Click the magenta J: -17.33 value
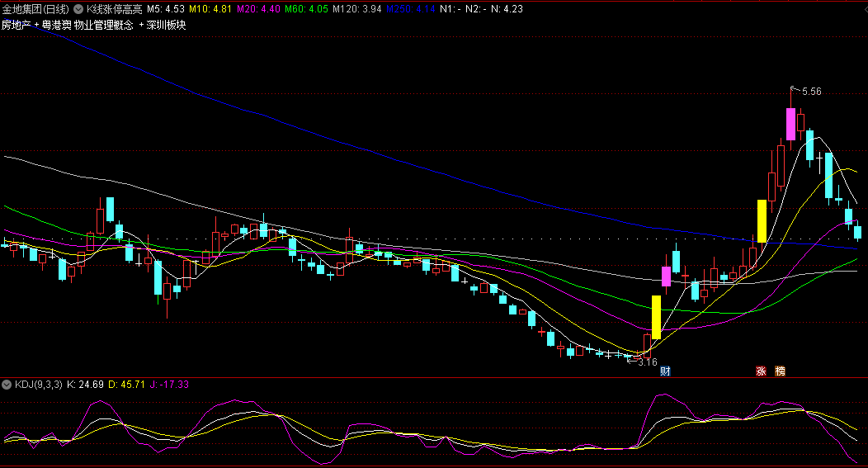The width and height of the screenshot is (868, 468). pyautogui.click(x=169, y=385)
